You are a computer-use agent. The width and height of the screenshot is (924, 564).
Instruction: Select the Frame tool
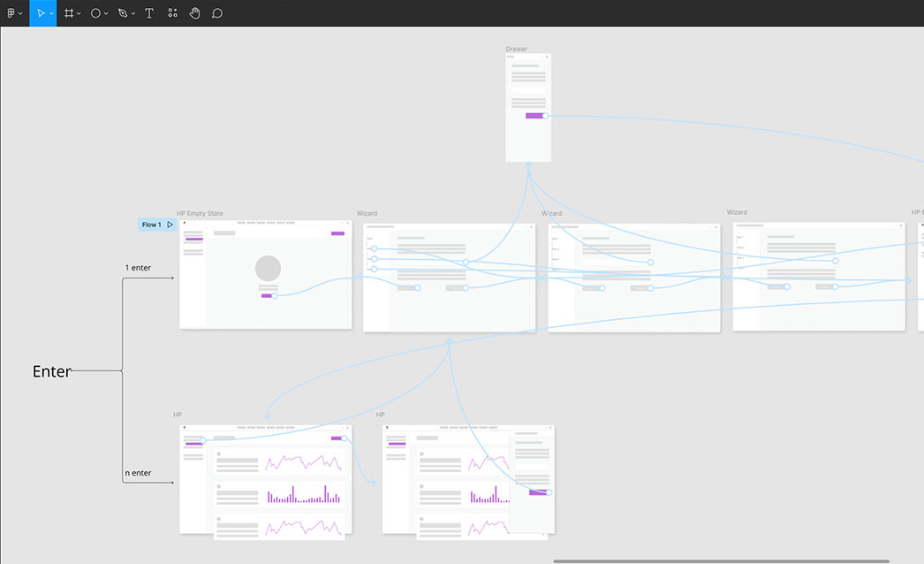[x=69, y=13]
